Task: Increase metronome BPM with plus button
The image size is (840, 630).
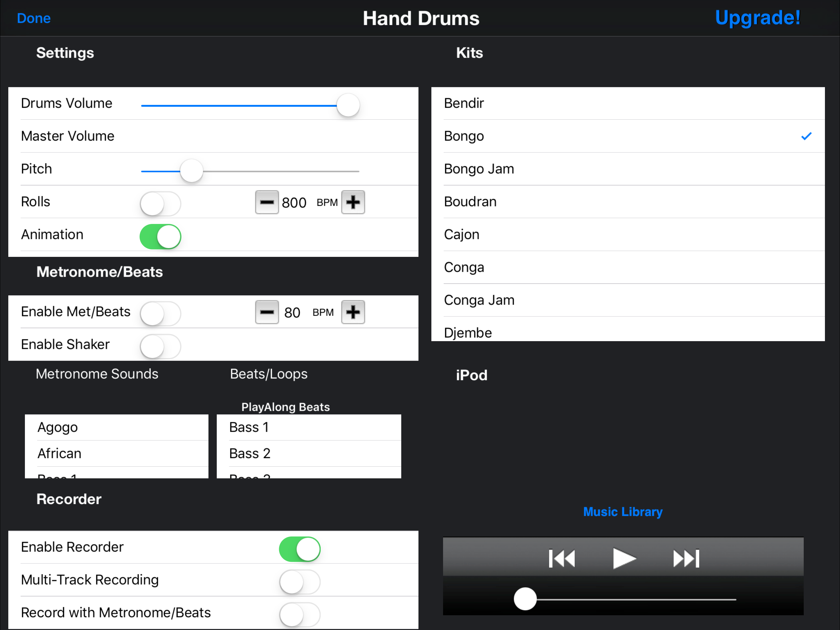Action: tap(353, 312)
